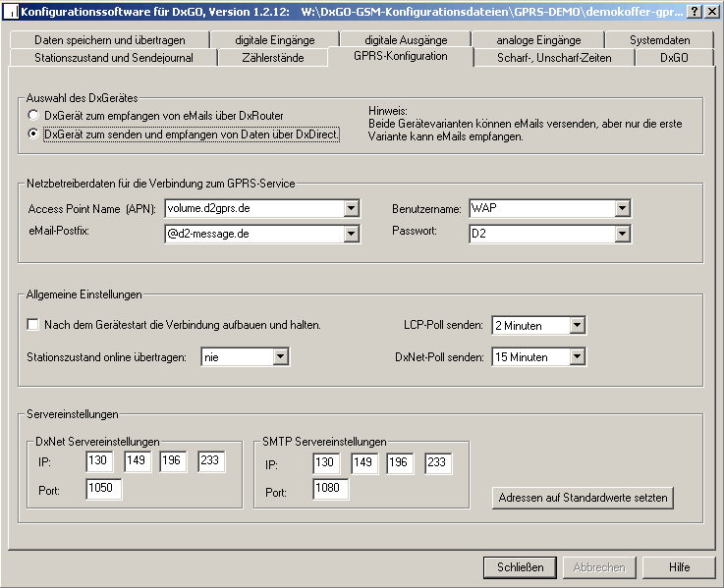Click the SMTP server Port field
The image size is (724, 588).
(x=331, y=489)
